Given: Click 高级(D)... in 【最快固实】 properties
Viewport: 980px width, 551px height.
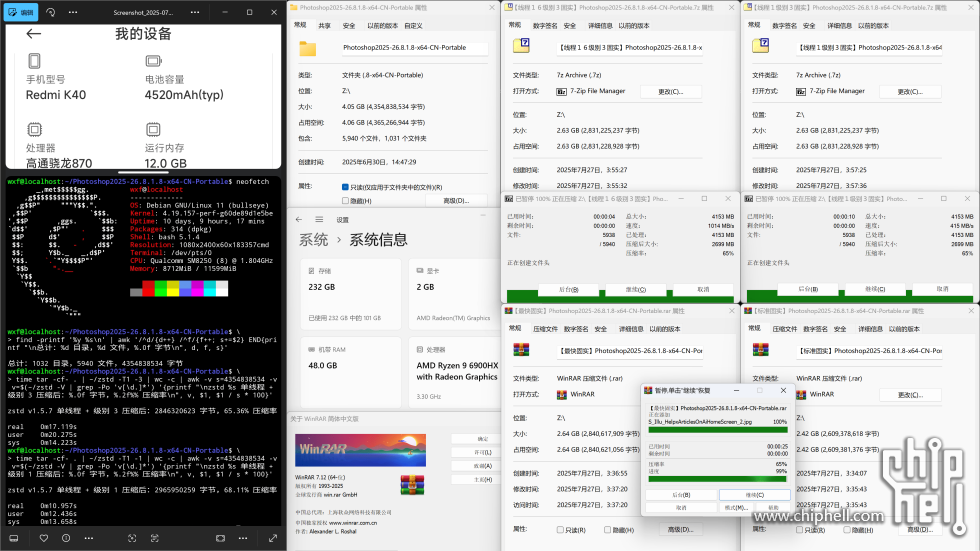Looking at the screenshot, I should coord(680,530).
